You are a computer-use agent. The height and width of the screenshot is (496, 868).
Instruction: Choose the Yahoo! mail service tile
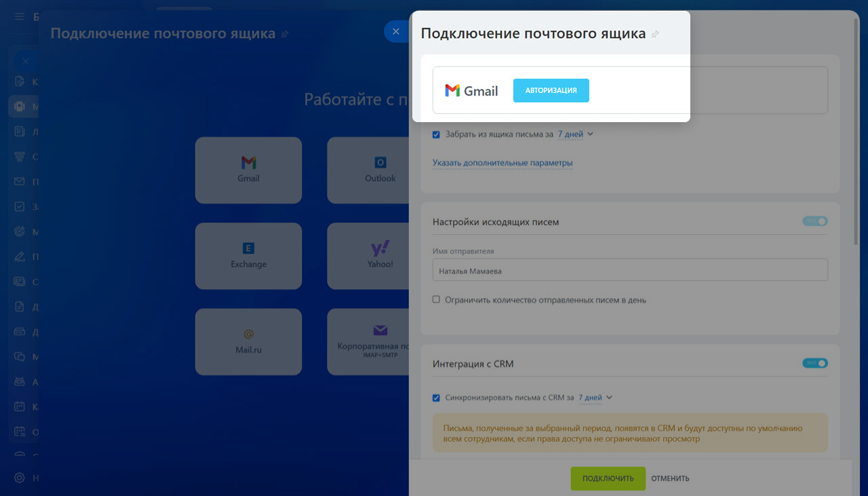coord(369,256)
